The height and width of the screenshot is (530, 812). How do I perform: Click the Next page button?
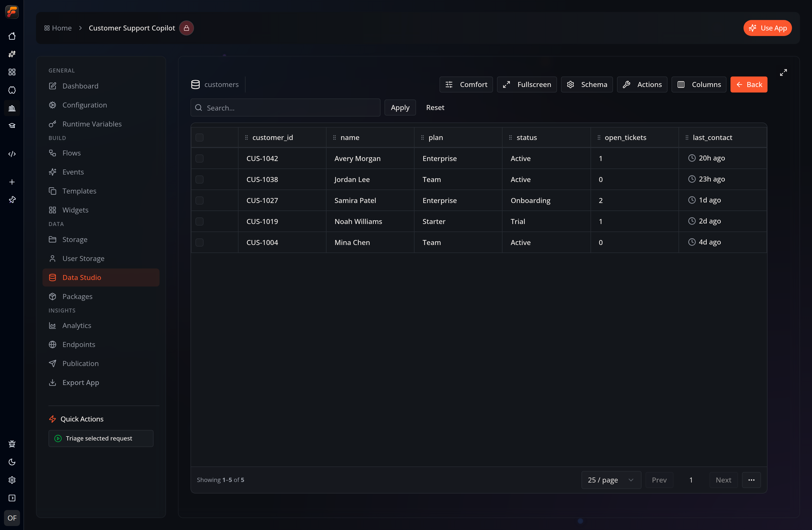pyautogui.click(x=723, y=480)
